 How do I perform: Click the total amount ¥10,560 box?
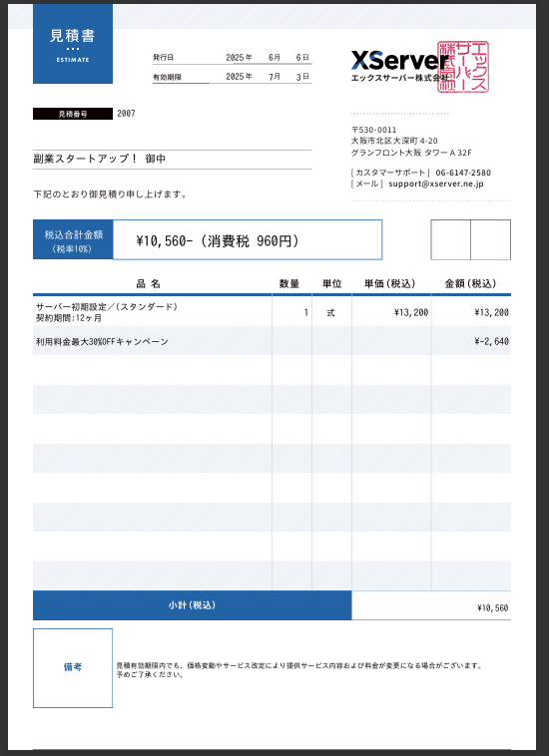248,240
